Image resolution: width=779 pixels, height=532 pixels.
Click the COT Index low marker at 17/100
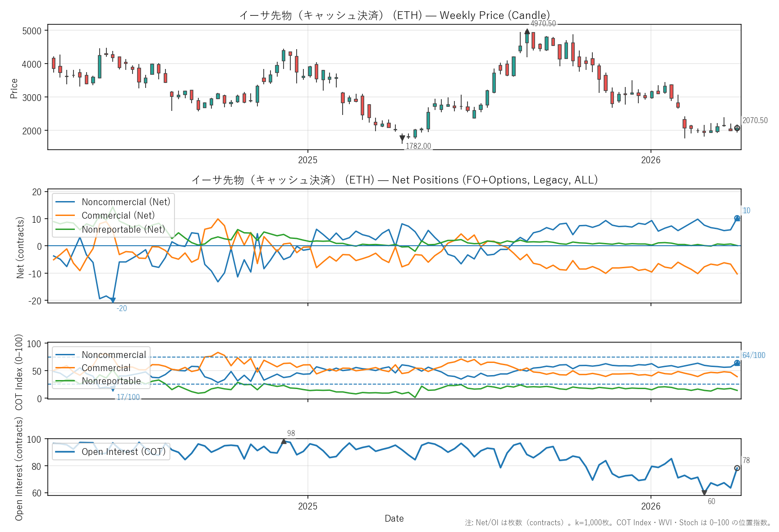click(x=113, y=389)
